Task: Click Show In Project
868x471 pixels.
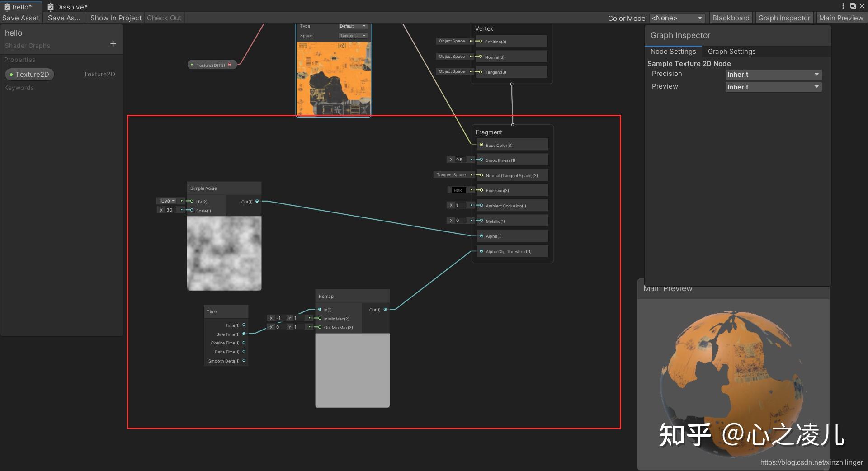Action: coord(115,18)
